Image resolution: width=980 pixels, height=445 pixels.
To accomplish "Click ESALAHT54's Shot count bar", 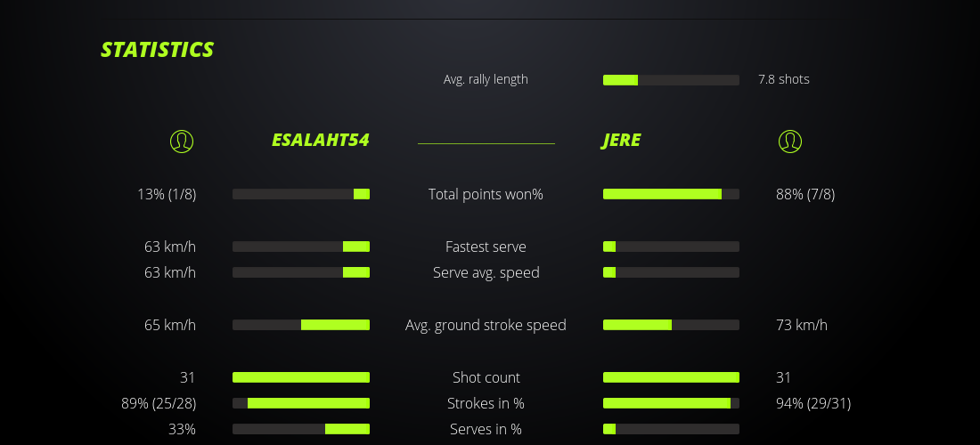I will pos(301,377).
